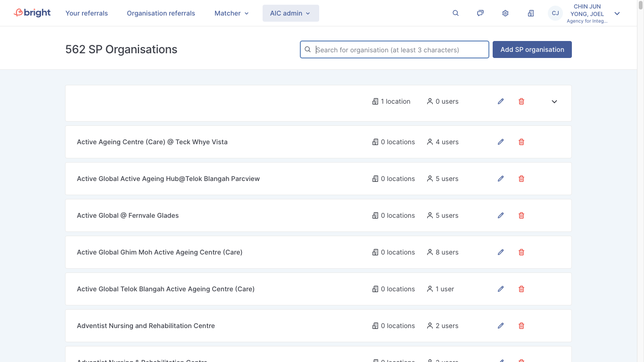This screenshot has height=362, width=644.
Task: Delete Active Global @ Fernvale Glades
Action: click(521, 215)
